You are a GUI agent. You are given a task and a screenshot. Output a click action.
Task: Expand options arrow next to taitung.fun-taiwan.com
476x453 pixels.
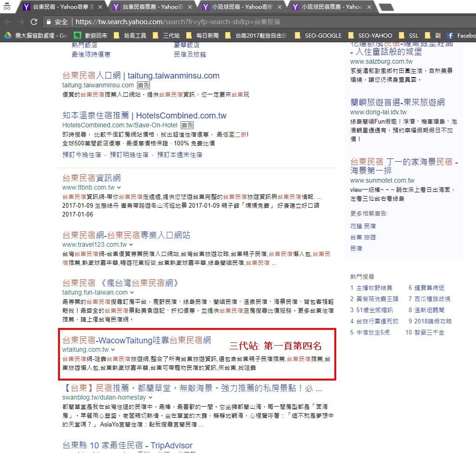tap(132, 293)
